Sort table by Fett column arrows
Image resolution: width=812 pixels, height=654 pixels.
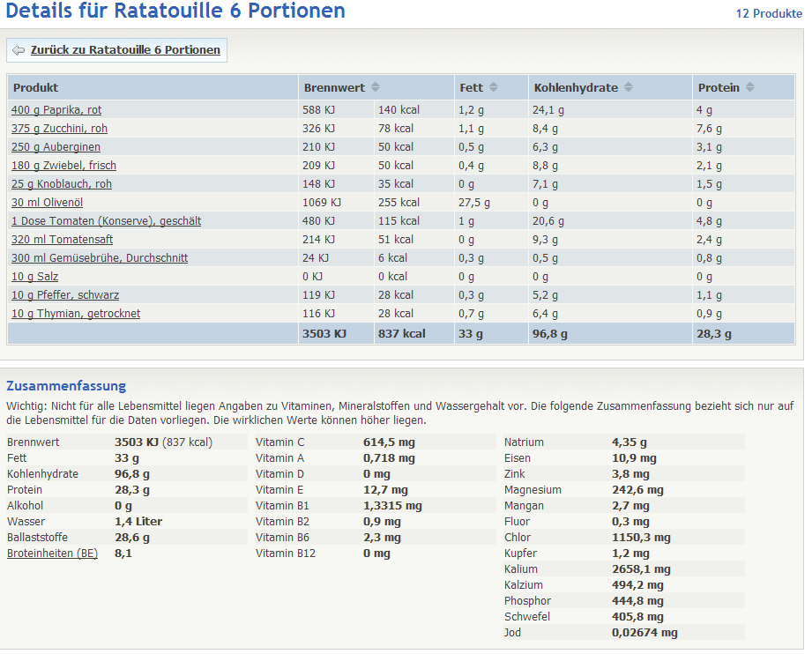click(494, 87)
